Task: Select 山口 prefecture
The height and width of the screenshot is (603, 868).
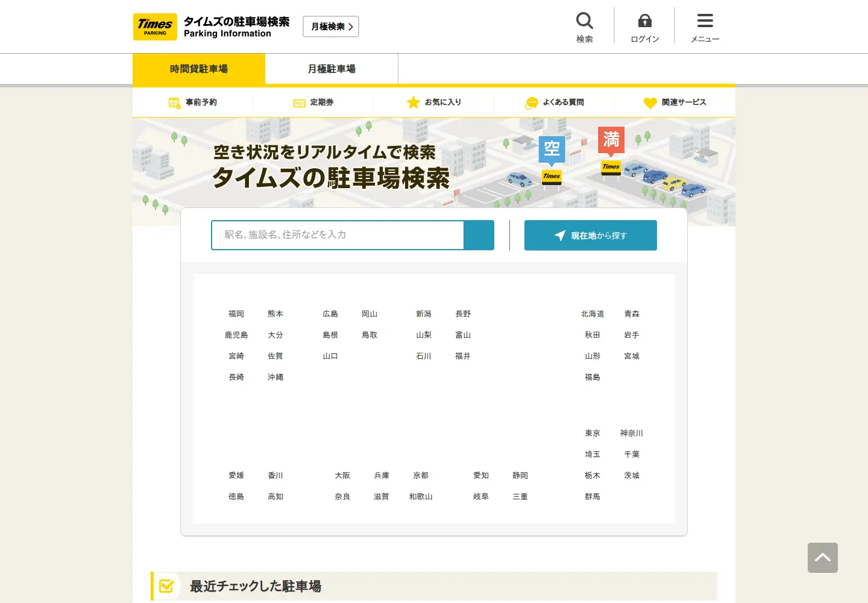Action: [x=330, y=356]
